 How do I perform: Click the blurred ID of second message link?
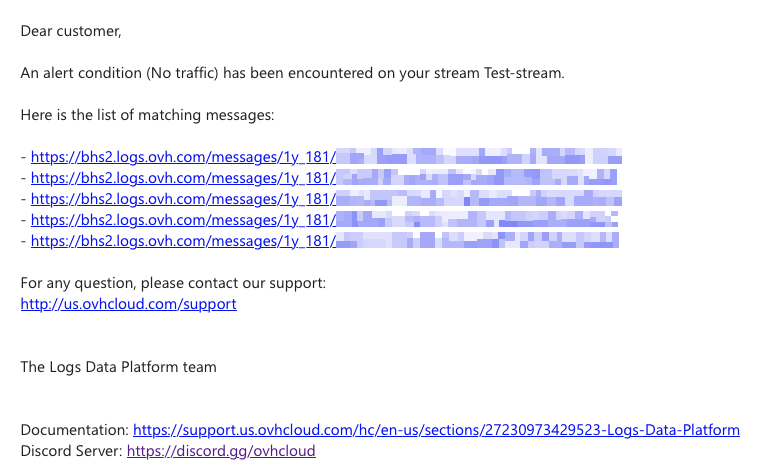477,177
